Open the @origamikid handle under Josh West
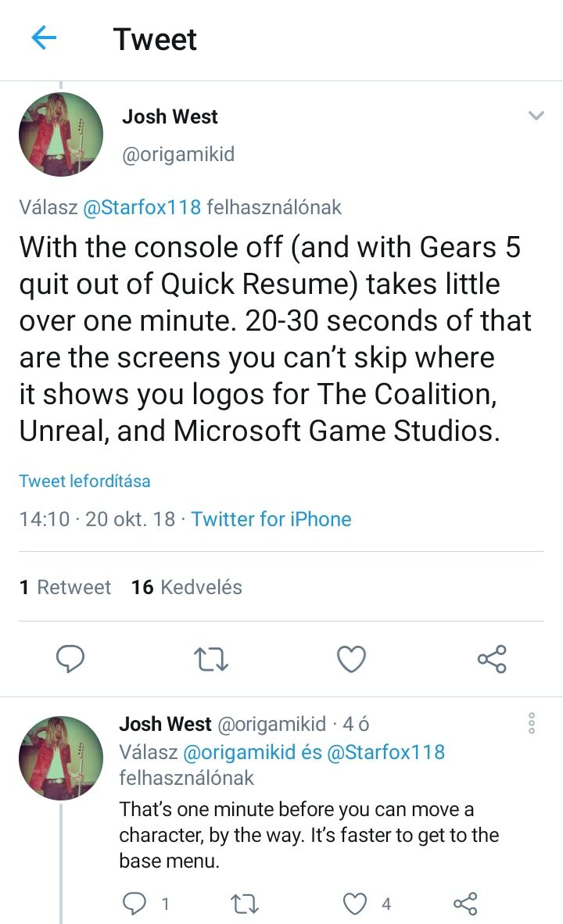The width and height of the screenshot is (563, 924). (178, 154)
